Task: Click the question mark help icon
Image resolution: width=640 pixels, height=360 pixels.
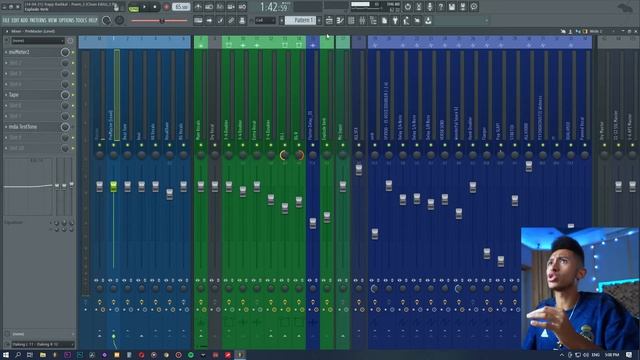Action: click(440, 7)
